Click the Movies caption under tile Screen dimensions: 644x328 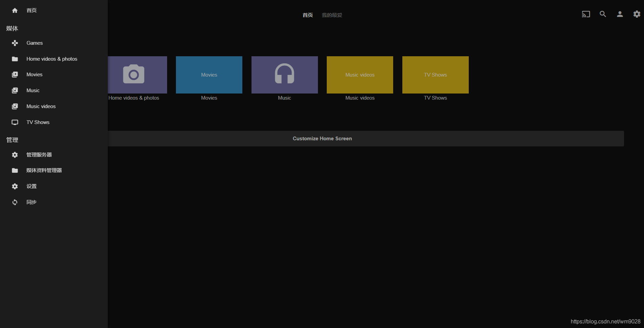click(209, 98)
